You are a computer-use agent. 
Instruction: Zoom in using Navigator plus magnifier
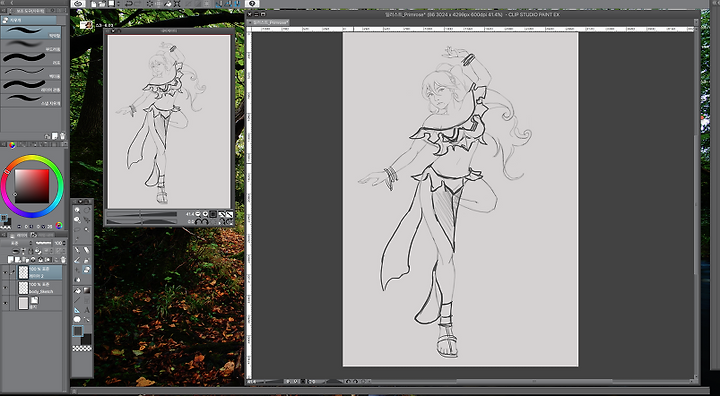coord(205,214)
